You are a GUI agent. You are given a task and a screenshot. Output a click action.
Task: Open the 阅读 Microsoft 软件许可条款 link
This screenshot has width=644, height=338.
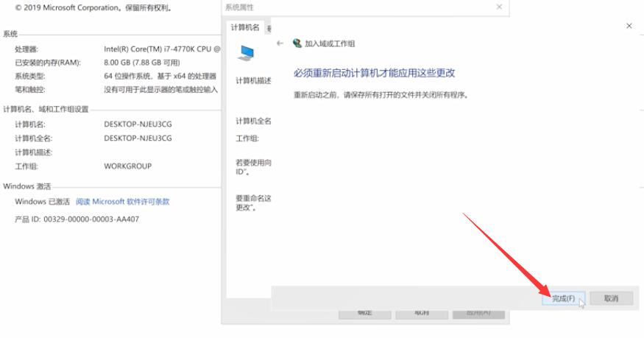(x=122, y=202)
